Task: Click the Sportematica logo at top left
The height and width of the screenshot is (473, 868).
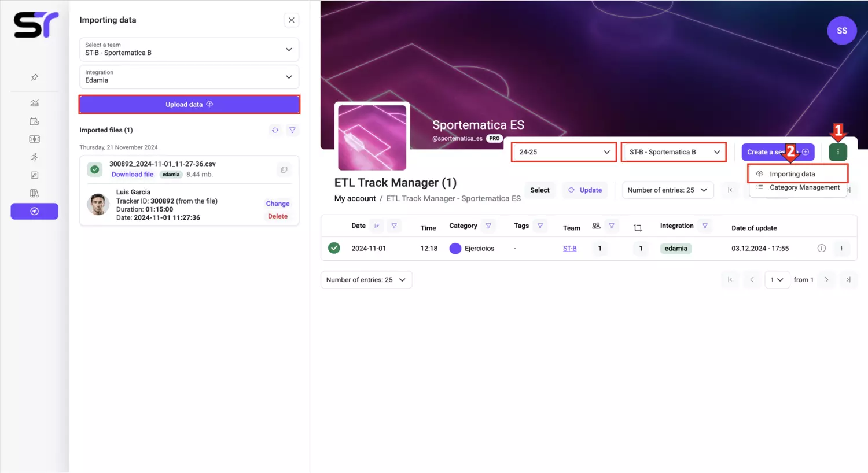Action: click(x=36, y=25)
